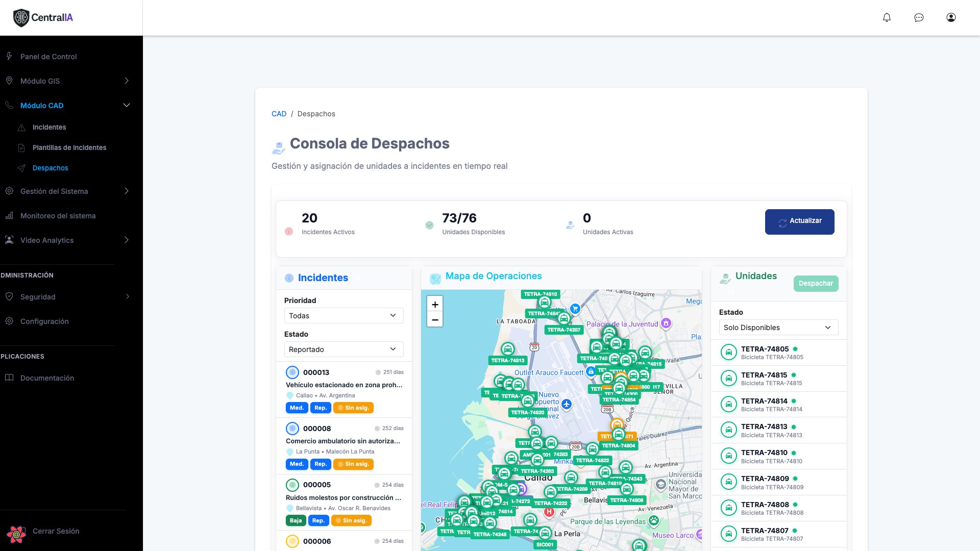The width and height of the screenshot is (980, 551).
Task: Click the Unidades panel header icon
Action: pyautogui.click(x=725, y=278)
